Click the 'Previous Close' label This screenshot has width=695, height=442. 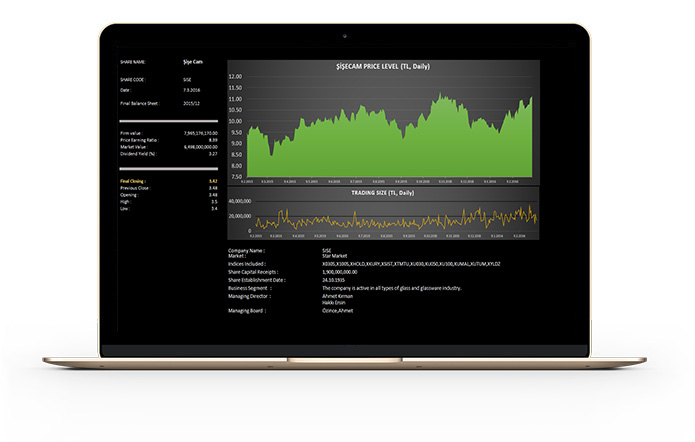tap(136, 188)
